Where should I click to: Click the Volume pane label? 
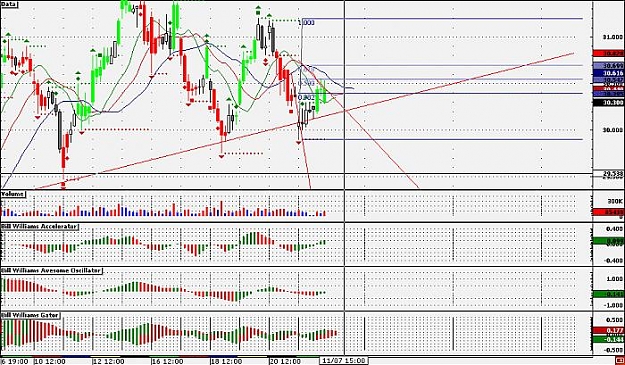click(x=13, y=194)
